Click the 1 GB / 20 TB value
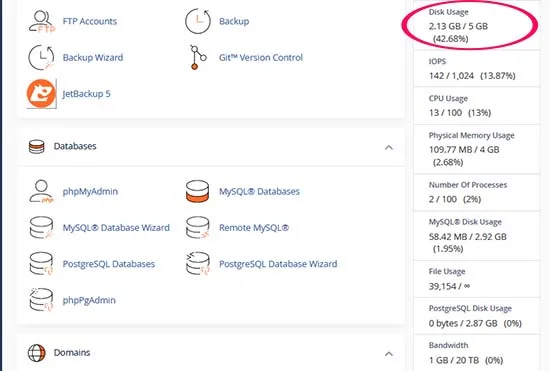The width and height of the screenshot is (550, 371). point(454,360)
